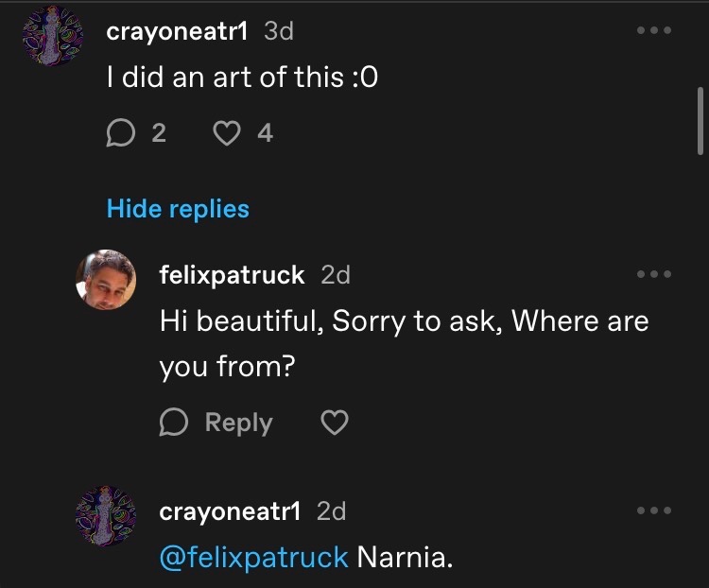Open the @felixpatruck mention link

[x=253, y=558]
